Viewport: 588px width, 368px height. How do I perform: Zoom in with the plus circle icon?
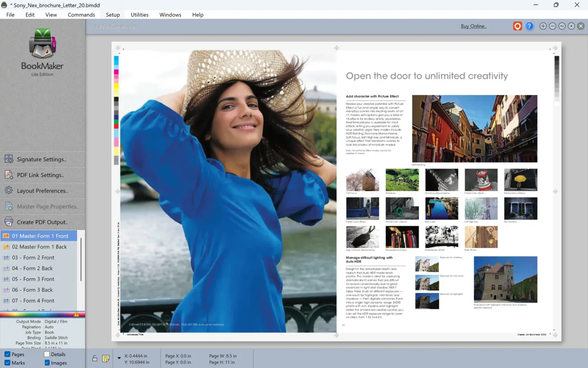pyautogui.click(x=543, y=26)
